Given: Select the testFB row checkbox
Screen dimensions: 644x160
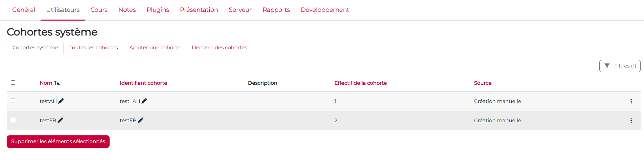Looking at the screenshot, I should point(13,120).
